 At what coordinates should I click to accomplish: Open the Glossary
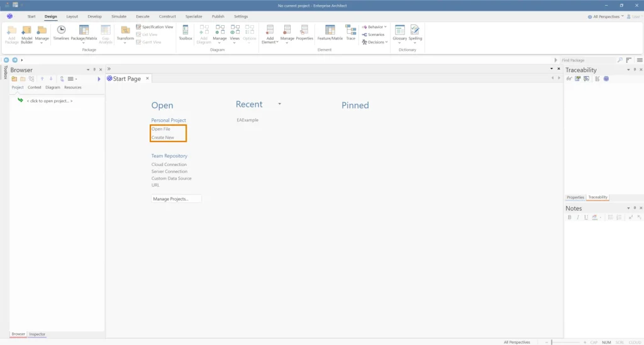tap(399, 34)
